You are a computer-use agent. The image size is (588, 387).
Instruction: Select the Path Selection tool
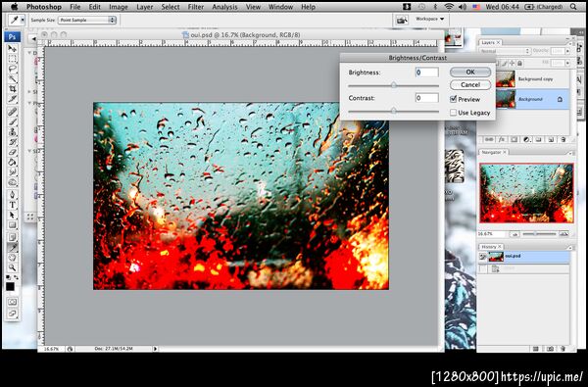coord(13,216)
